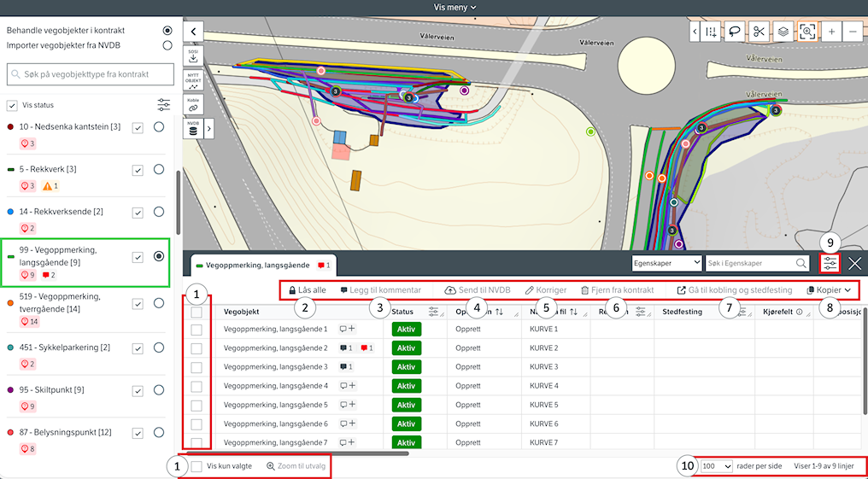Check Vis kun valgte checkbox
Viewport: 868px width, 479px height.
pyautogui.click(x=197, y=466)
